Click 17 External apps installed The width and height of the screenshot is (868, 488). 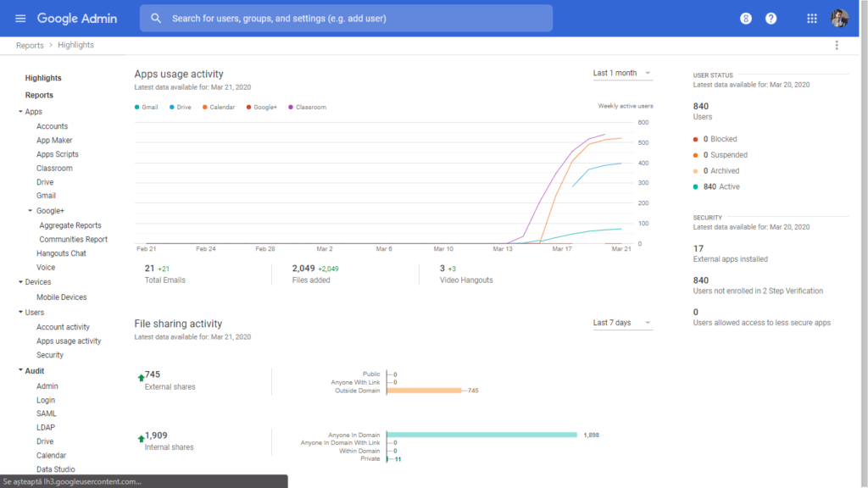click(x=730, y=254)
